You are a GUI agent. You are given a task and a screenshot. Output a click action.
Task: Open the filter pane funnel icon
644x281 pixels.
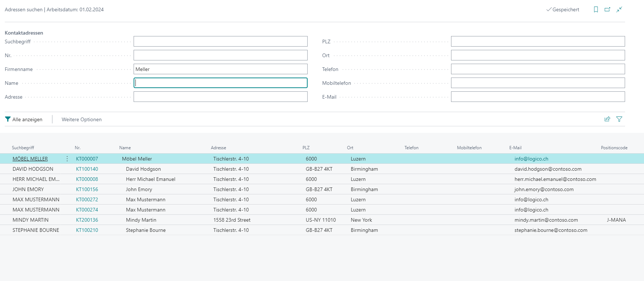[x=619, y=119]
